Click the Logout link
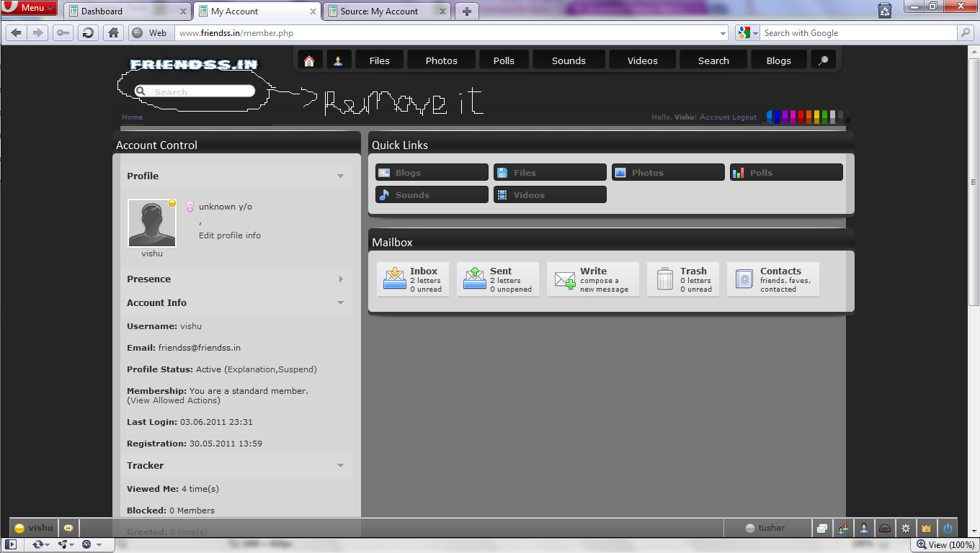 click(x=745, y=117)
